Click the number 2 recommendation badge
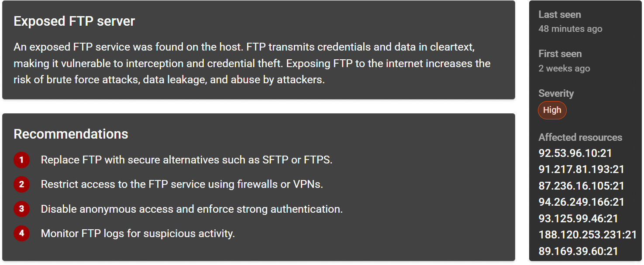The width and height of the screenshot is (644, 265). coord(21,184)
